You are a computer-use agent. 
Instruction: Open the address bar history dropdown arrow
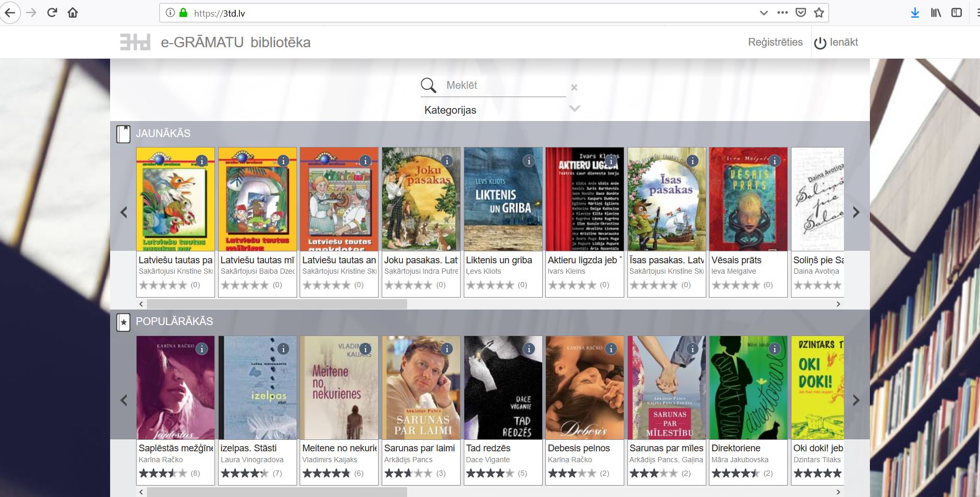(x=763, y=13)
